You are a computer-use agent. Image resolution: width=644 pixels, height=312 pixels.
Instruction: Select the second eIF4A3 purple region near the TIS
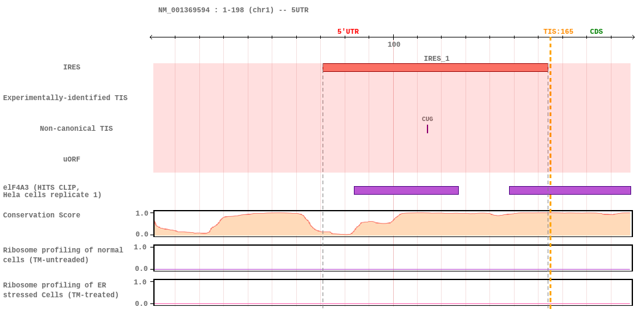pos(569,190)
